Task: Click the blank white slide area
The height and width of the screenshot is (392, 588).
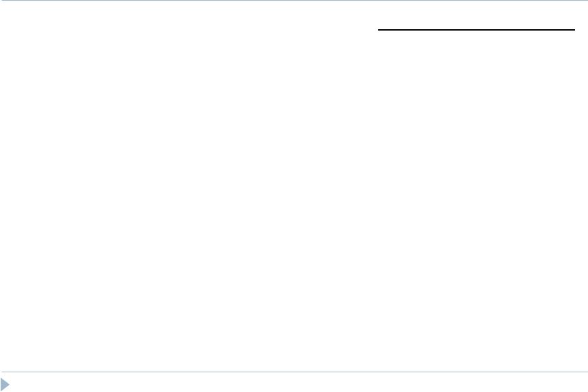Action: (x=294, y=199)
